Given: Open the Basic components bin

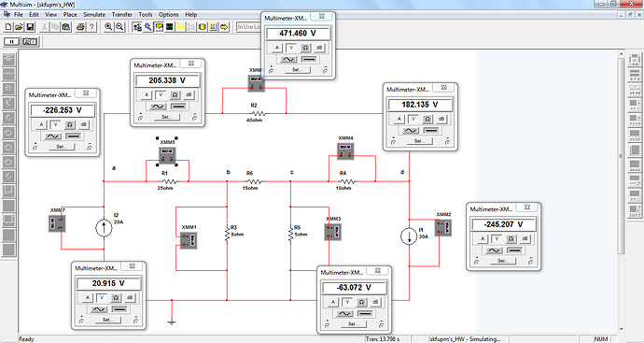Looking at the screenshot, I should pos(9,74).
